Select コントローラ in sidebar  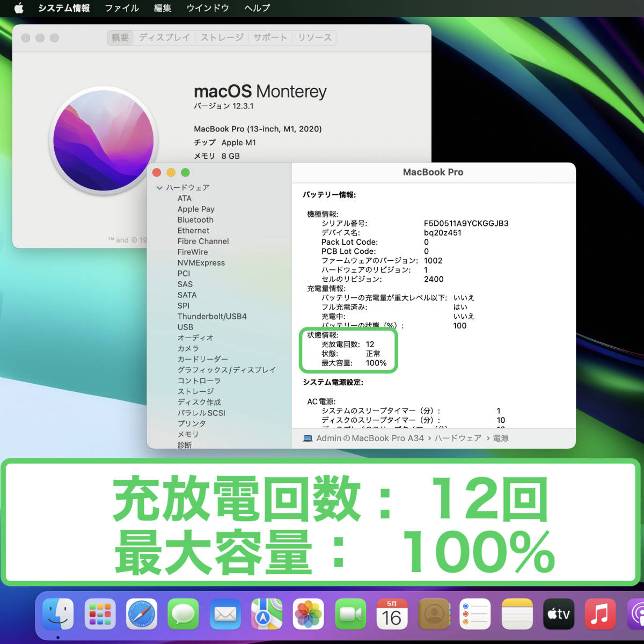199,381
